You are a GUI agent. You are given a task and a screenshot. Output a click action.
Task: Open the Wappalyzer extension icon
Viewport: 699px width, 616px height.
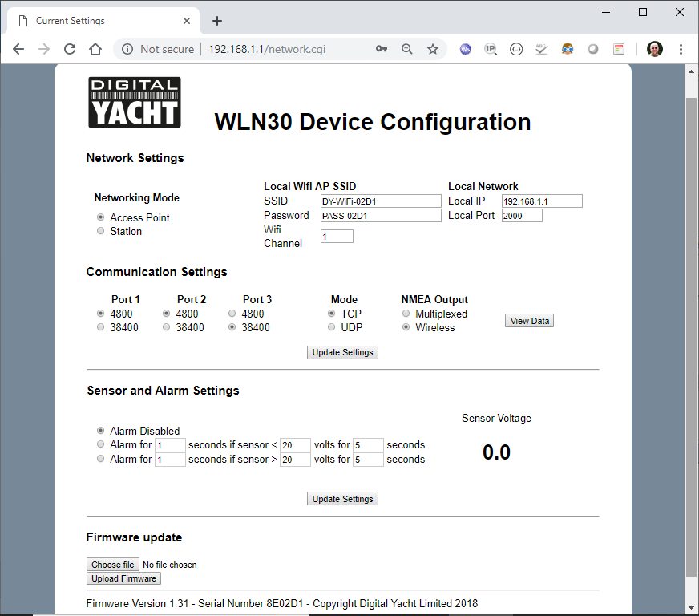click(465, 49)
